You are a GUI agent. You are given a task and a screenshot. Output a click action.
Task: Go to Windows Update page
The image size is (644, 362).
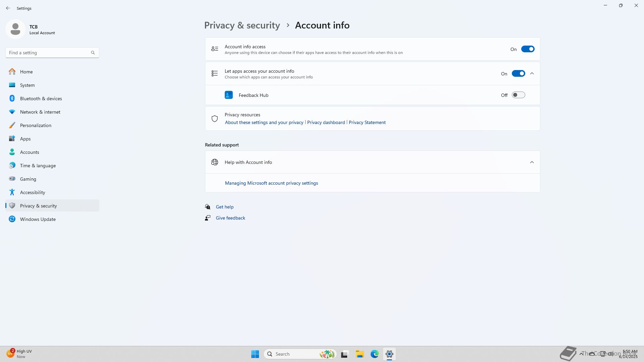click(38, 219)
